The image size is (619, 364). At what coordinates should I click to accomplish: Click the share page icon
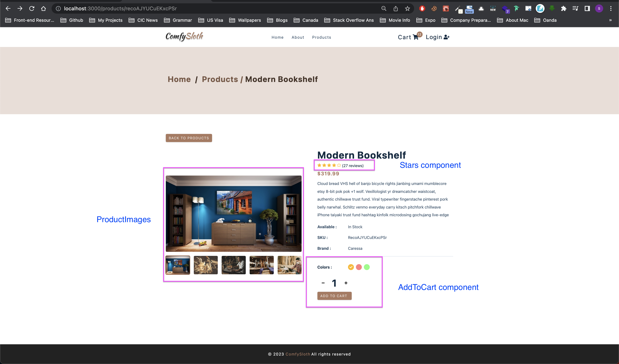[x=396, y=9]
